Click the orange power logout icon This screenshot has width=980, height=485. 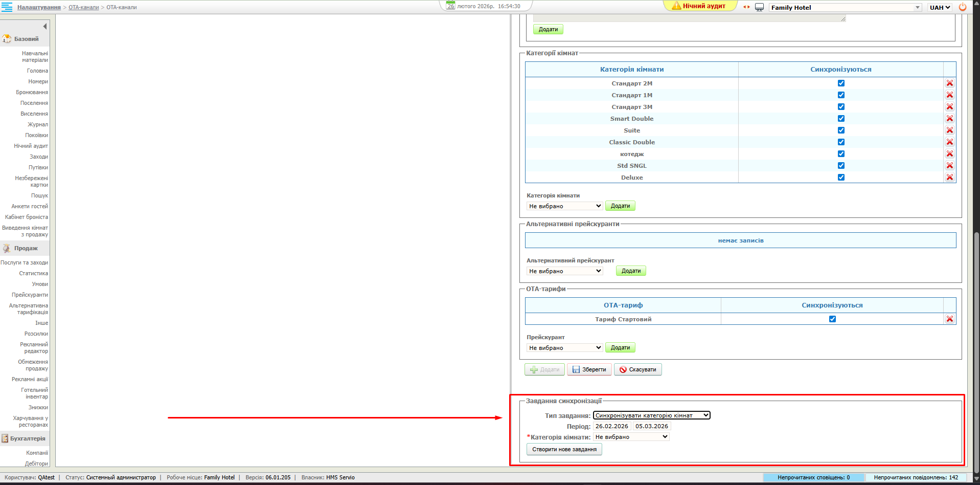(x=963, y=7)
